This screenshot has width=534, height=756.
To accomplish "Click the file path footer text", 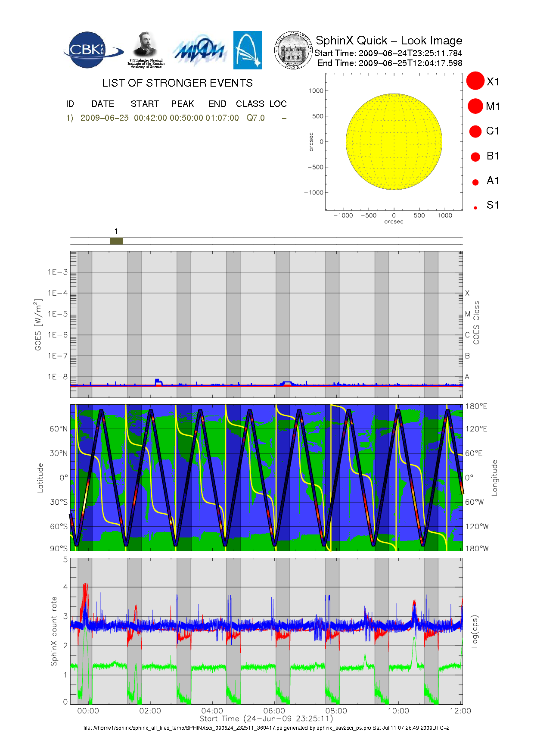I will click(266, 728).
